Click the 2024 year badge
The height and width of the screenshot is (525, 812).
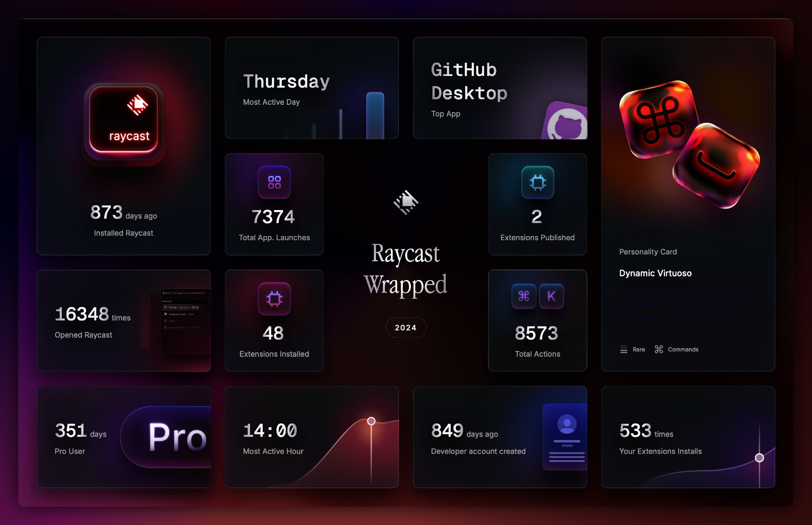pos(406,328)
